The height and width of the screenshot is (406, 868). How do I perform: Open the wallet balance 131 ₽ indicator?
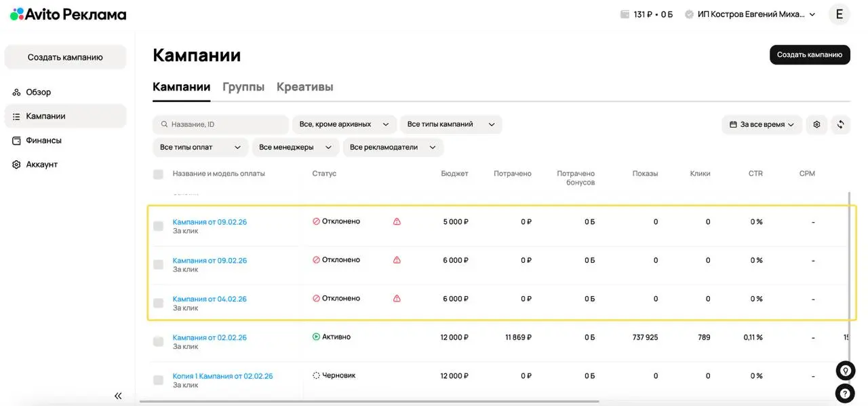pyautogui.click(x=646, y=14)
